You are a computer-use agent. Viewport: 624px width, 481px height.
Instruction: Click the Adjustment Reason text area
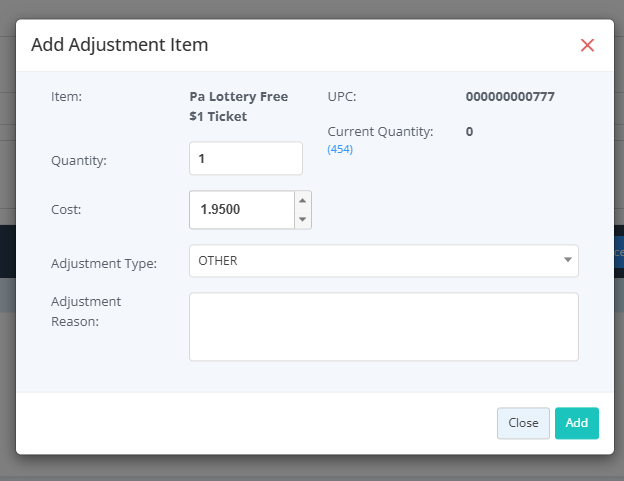pyautogui.click(x=384, y=327)
